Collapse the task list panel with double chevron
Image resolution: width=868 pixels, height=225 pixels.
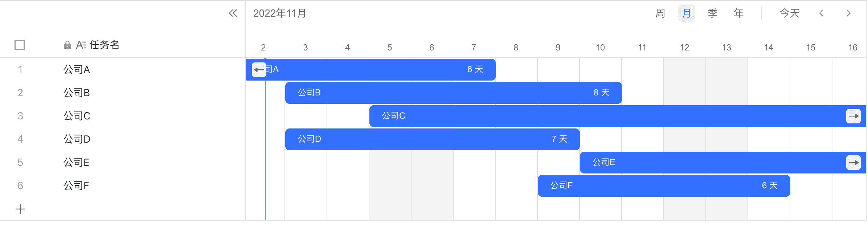(x=233, y=13)
